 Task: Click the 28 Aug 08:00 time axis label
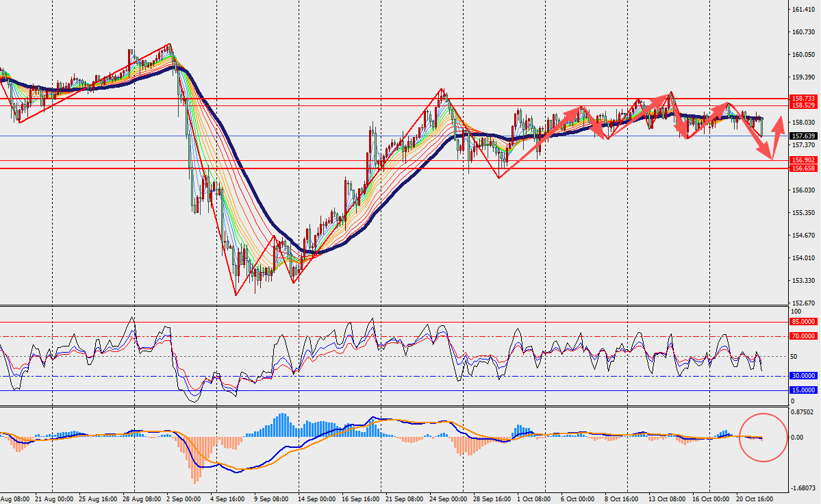point(142,499)
